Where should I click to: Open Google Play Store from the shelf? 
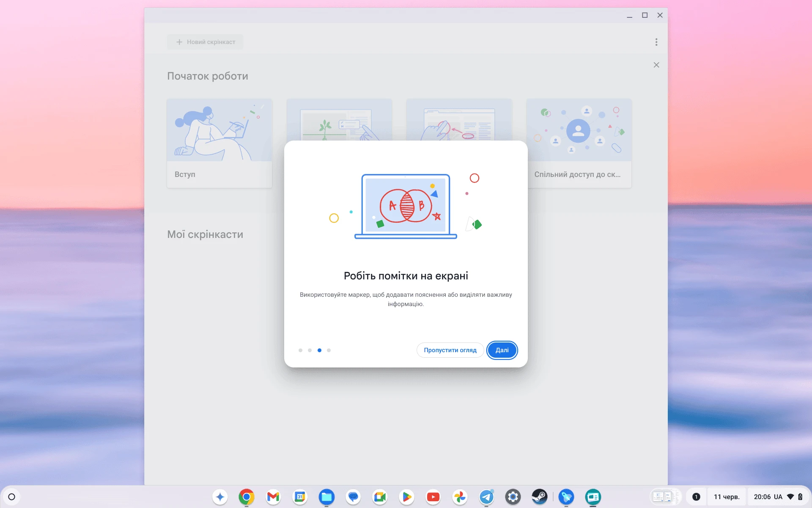(406, 497)
